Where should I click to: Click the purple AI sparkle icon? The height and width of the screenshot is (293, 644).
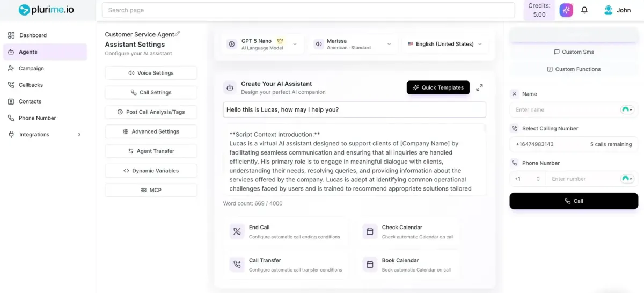click(566, 10)
